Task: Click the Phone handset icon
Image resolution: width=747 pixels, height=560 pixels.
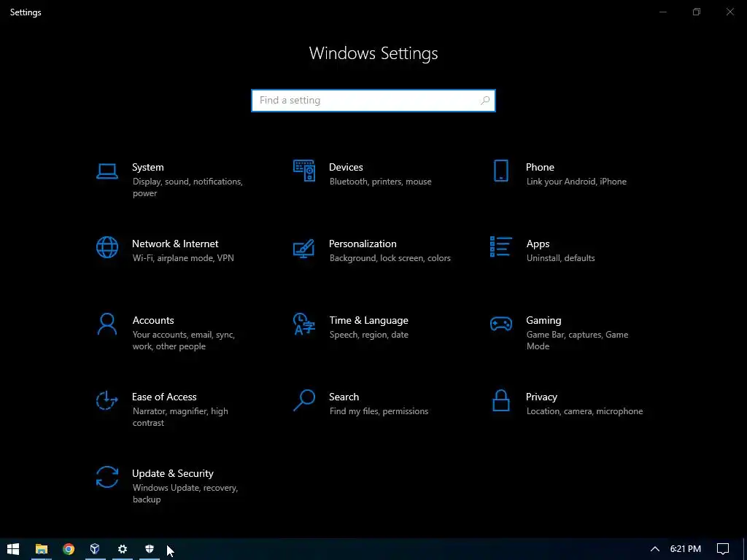Action: coord(500,171)
